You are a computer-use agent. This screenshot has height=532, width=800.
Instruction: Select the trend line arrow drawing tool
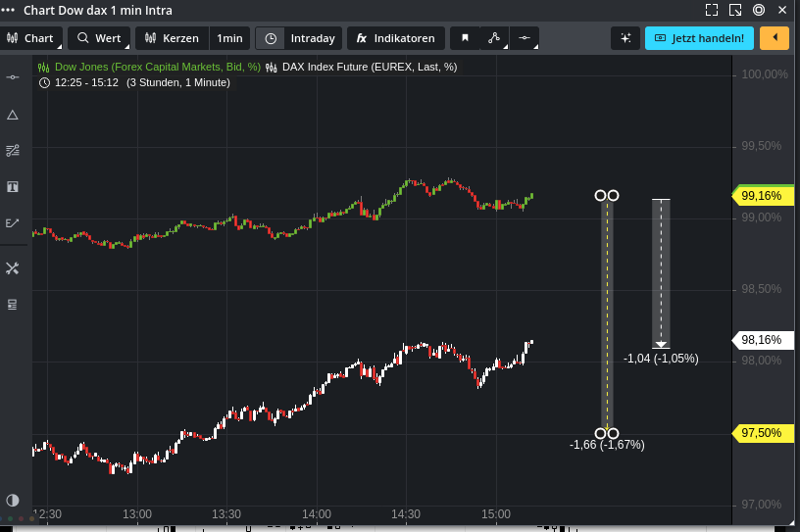click(13, 223)
